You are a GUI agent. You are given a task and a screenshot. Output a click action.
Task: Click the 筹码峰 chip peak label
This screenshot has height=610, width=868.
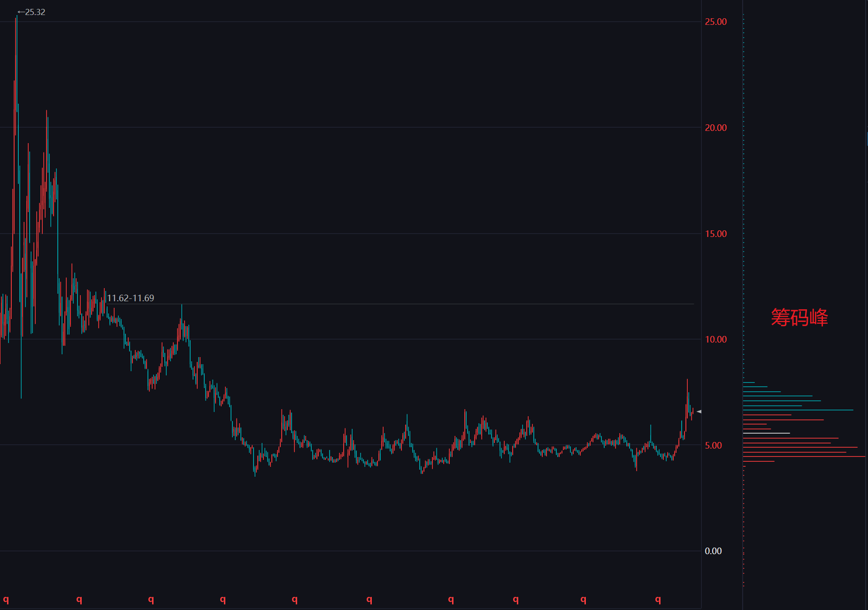pos(799,318)
